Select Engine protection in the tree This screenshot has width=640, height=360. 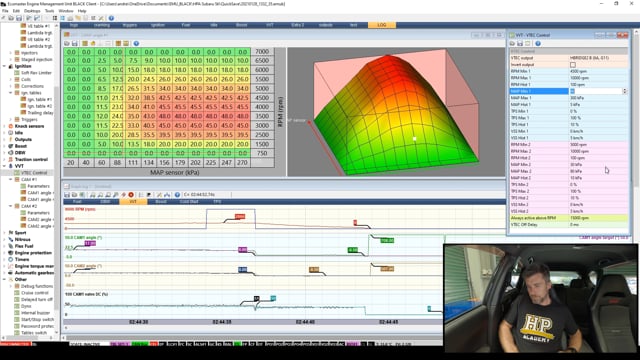coord(33,253)
